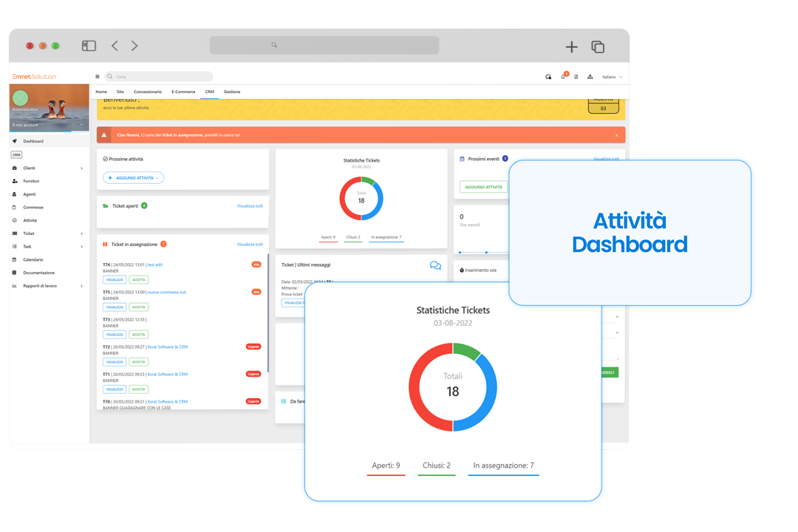Click the Rapporti di lavoro chart icon
798x532 pixels.
14,286
